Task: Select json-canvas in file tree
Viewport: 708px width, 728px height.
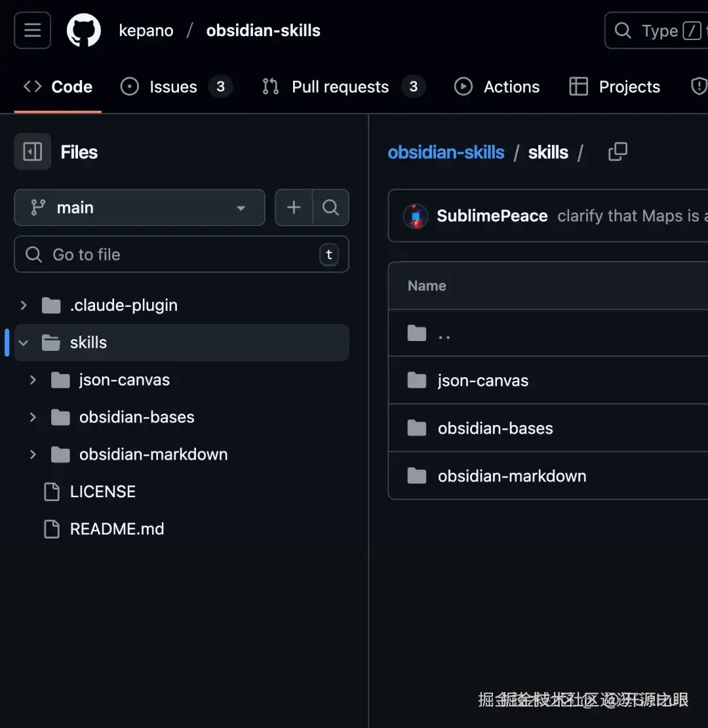Action: click(125, 380)
